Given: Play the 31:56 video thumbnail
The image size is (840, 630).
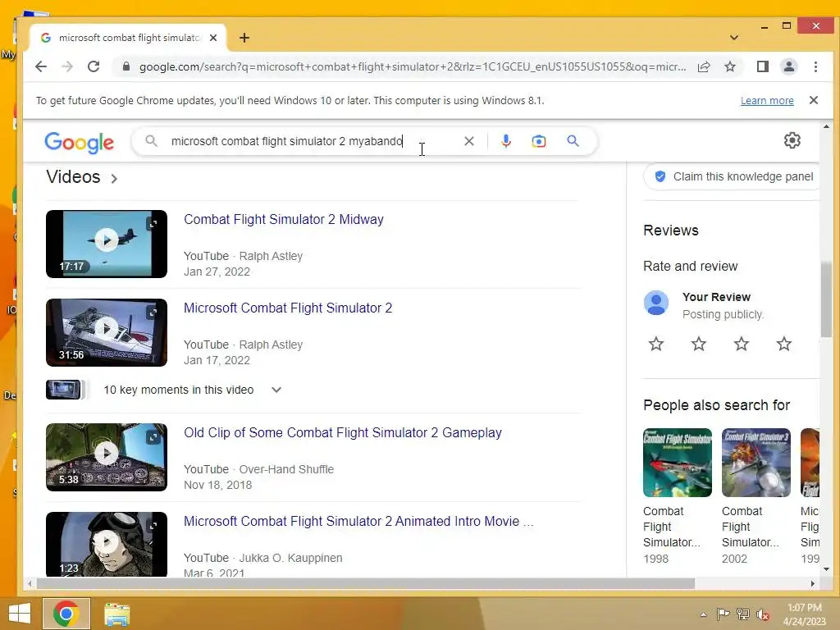Looking at the screenshot, I should 107,333.
